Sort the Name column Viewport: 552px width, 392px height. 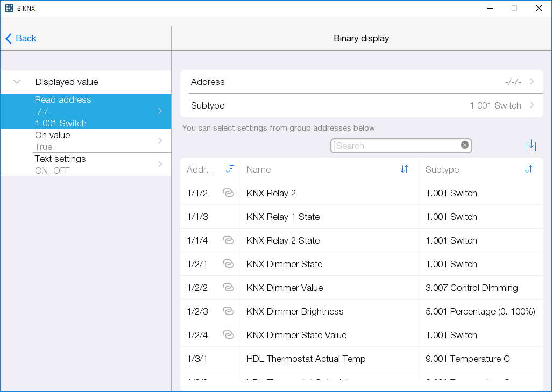(404, 169)
